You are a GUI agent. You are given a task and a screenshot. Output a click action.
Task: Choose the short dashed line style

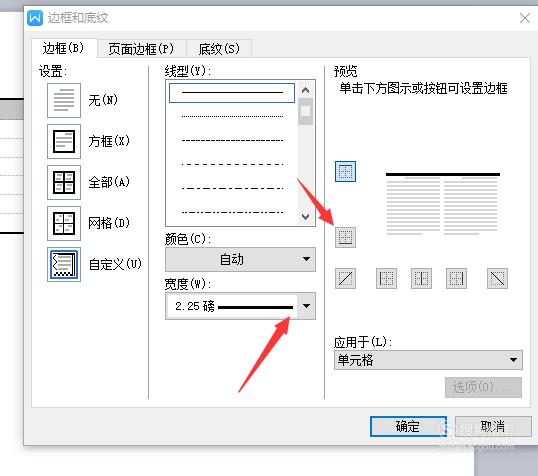click(x=232, y=140)
